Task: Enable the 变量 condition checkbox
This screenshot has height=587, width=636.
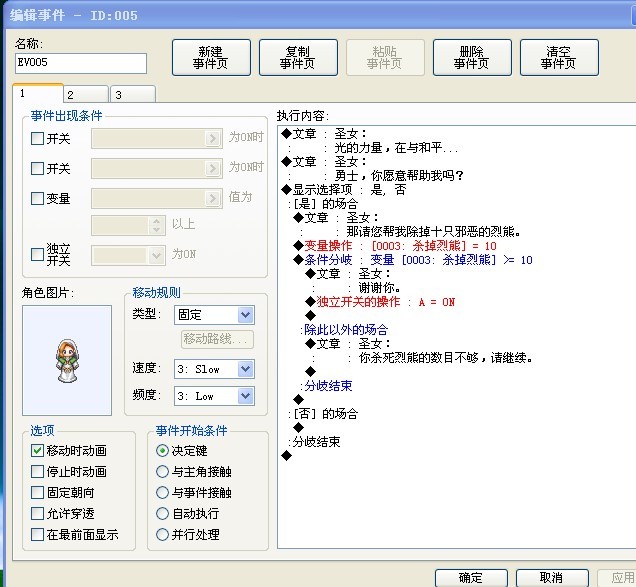Action: point(37,198)
